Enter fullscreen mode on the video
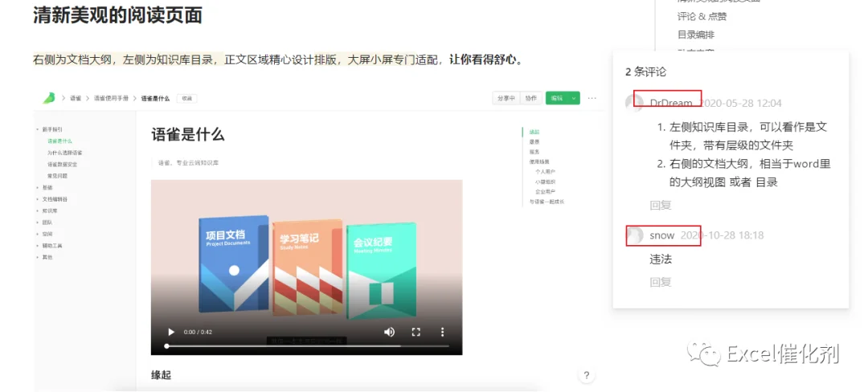 (416, 332)
